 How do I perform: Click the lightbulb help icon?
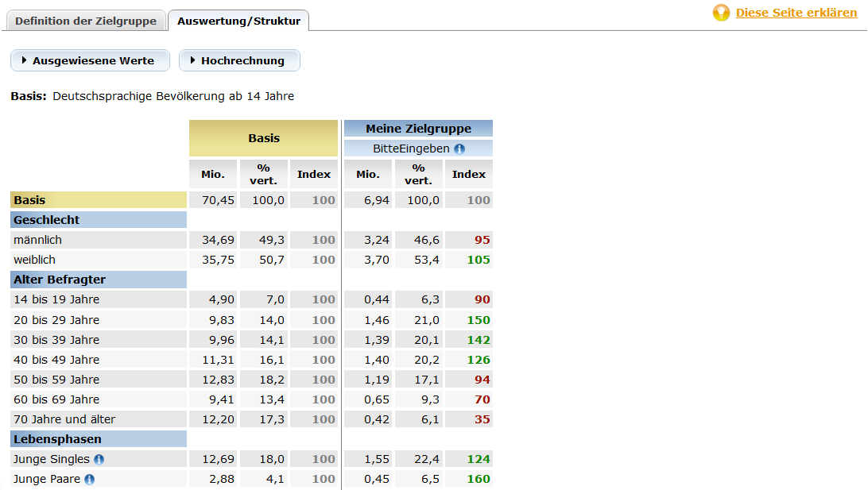pos(721,13)
